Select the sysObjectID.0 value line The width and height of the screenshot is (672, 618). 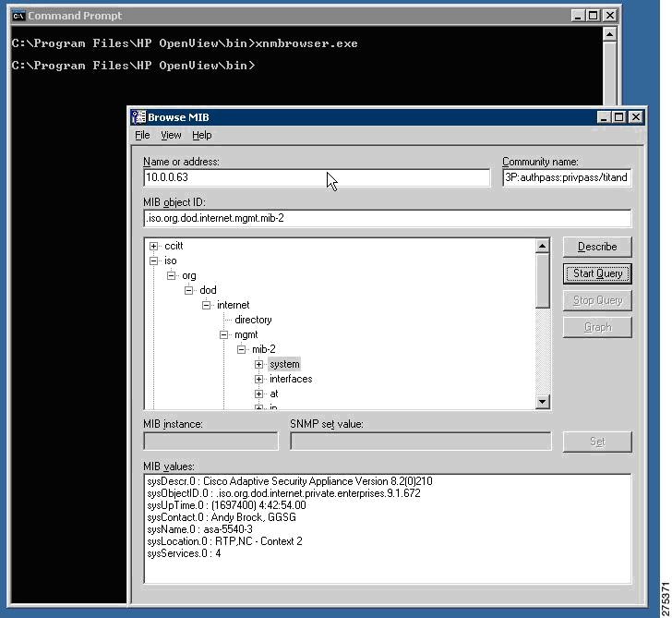283,493
